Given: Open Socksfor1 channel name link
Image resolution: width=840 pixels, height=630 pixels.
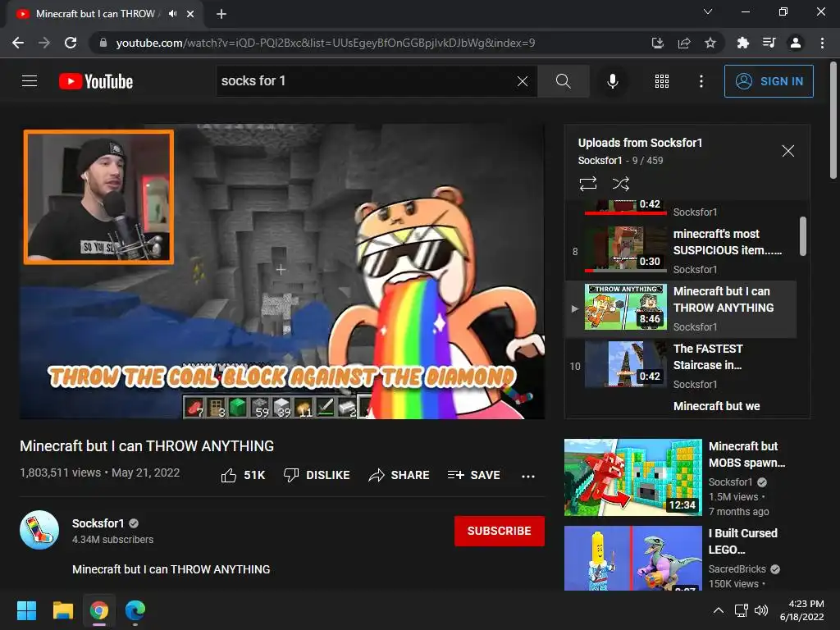Looking at the screenshot, I should (x=98, y=523).
